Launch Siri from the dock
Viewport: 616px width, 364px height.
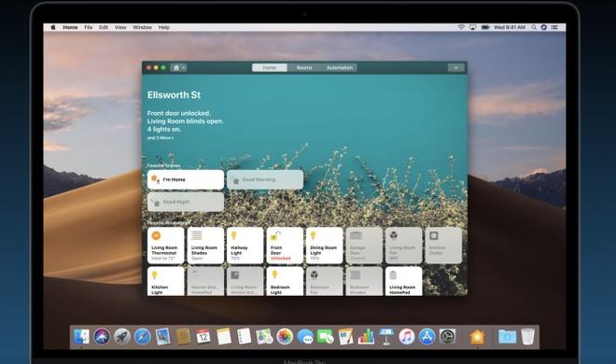point(102,337)
